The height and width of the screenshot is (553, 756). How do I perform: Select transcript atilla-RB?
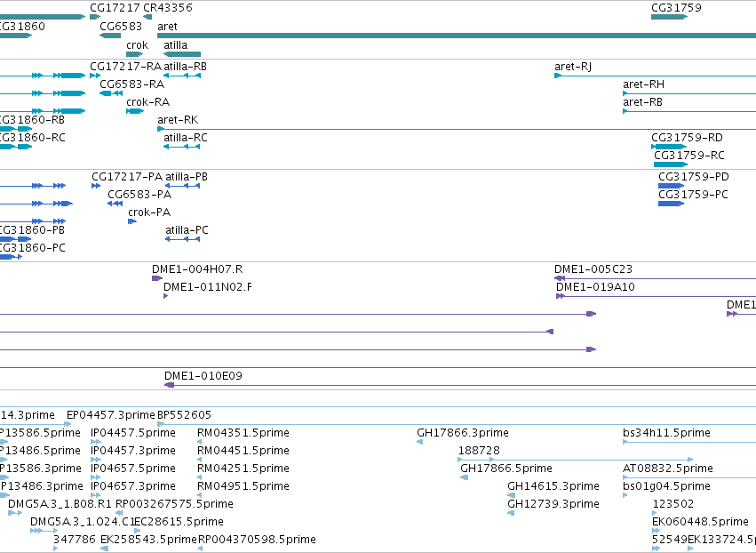click(x=185, y=67)
